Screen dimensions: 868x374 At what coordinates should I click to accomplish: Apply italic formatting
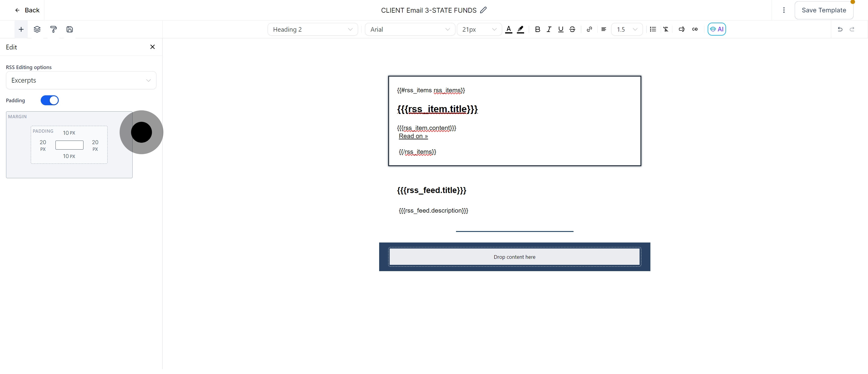(x=549, y=29)
